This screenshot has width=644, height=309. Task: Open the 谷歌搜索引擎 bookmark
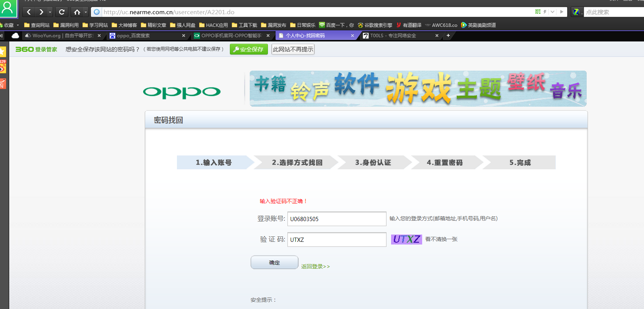click(375, 25)
